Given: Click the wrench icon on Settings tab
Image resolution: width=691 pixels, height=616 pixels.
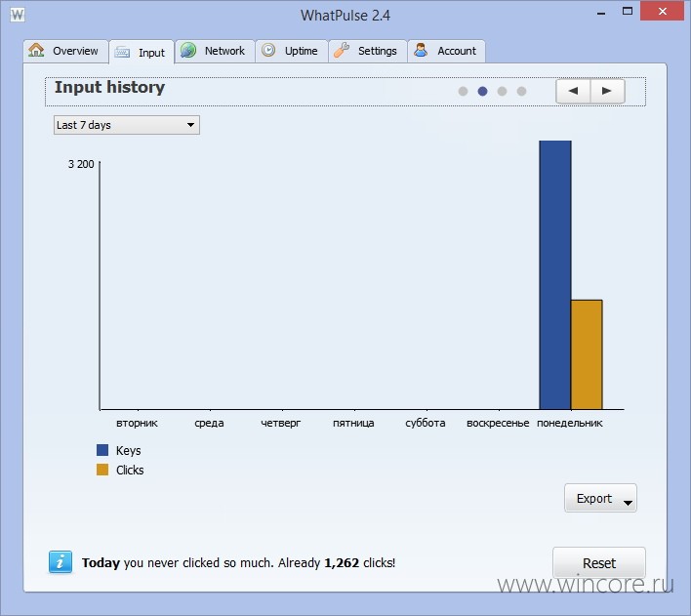Looking at the screenshot, I should click(341, 50).
